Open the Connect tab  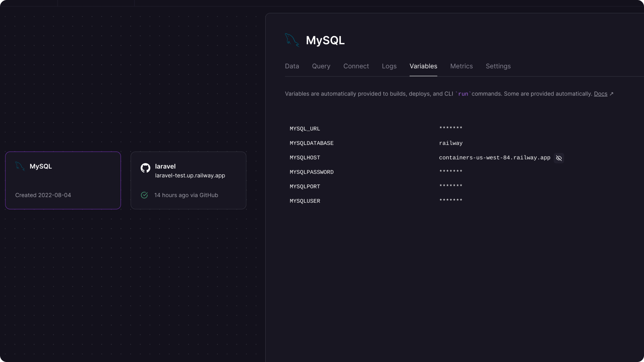pos(356,66)
